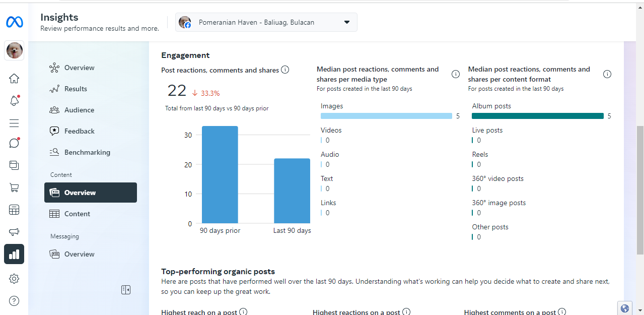Open the Settings gear icon
The width and height of the screenshot is (644, 315).
tap(14, 279)
